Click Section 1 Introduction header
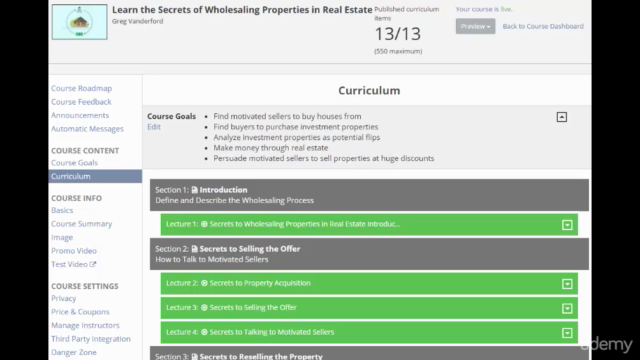The image size is (640, 360). [x=369, y=195]
